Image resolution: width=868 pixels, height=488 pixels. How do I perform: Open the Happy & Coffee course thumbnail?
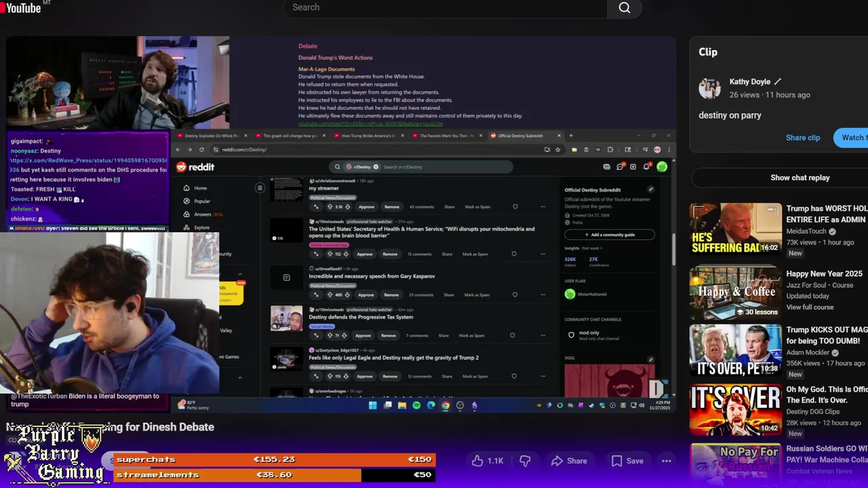tap(736, 291)
